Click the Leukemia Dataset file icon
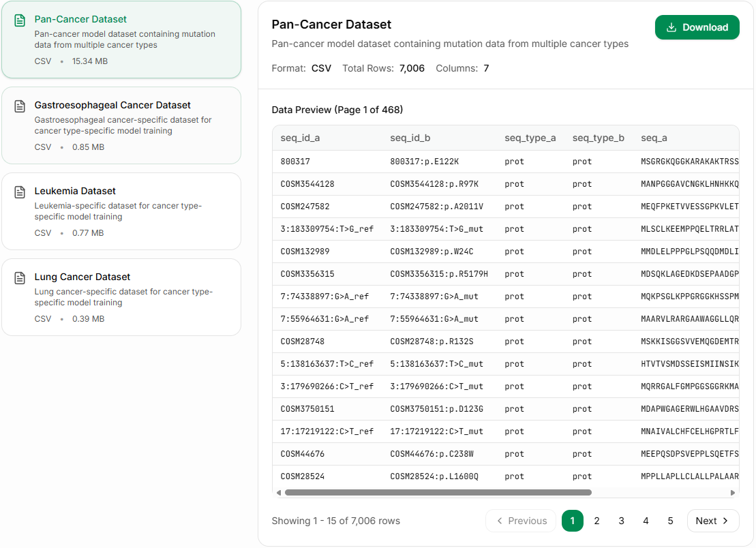756x548 pixels. click(20, 192)
